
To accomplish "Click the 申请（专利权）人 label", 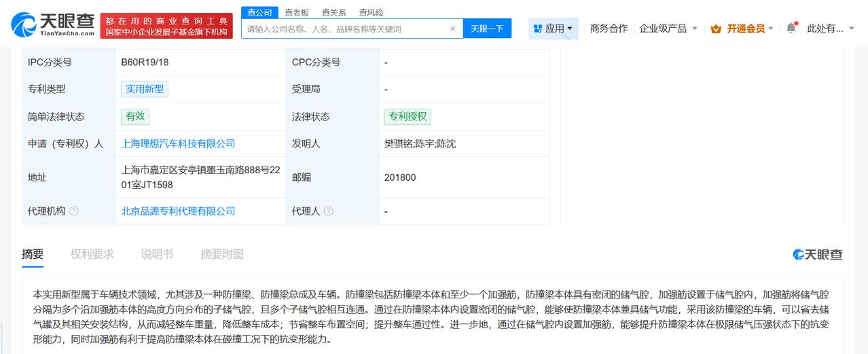I will 66,143.
